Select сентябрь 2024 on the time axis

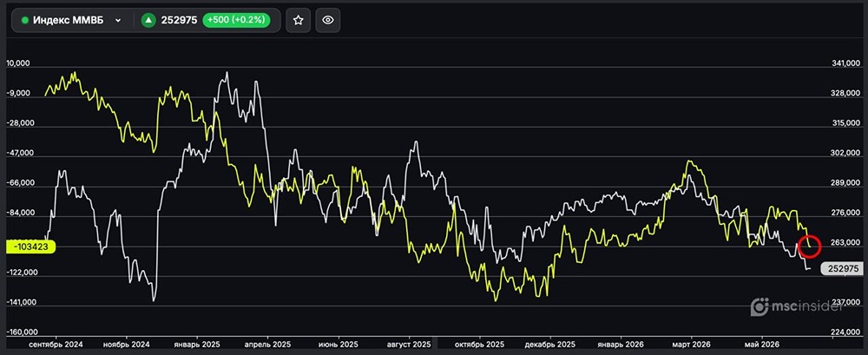(56, 344)
